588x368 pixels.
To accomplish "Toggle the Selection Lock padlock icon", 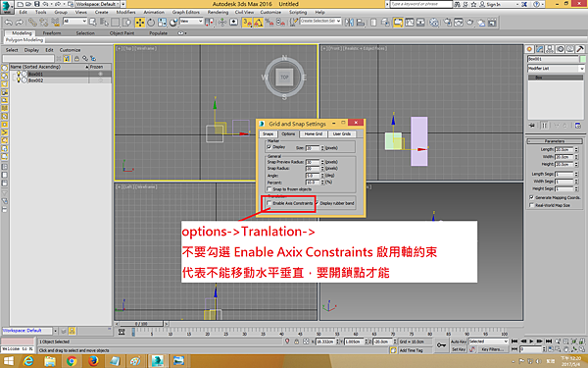I will point(296,342).
